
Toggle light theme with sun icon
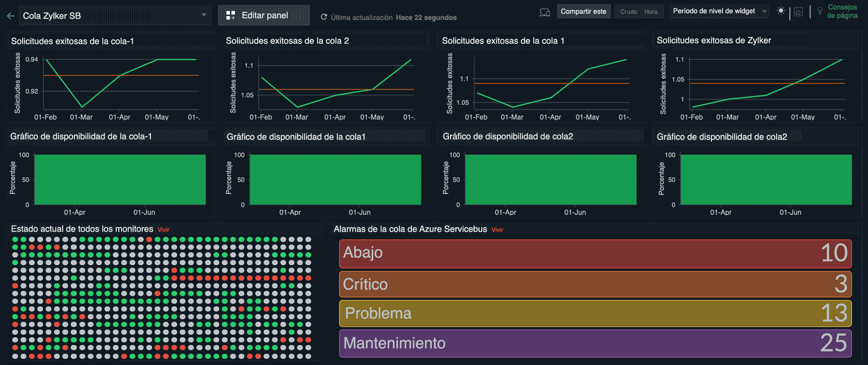(781, 11)
